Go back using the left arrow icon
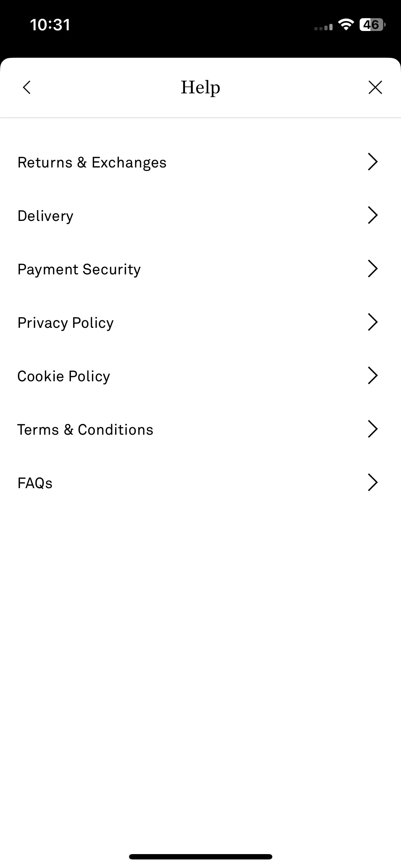Screen dimensions: 401x868 tap(27, 87)
